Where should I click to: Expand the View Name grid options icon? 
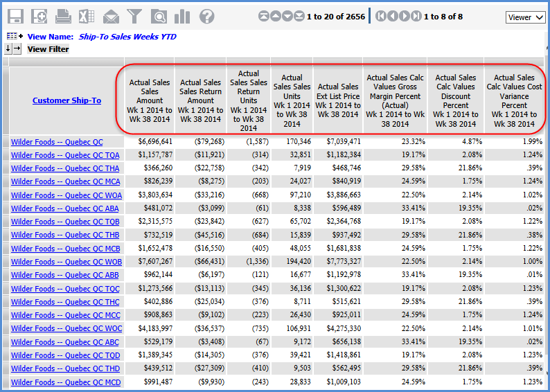pyautogui.click(x=15, y=36)
